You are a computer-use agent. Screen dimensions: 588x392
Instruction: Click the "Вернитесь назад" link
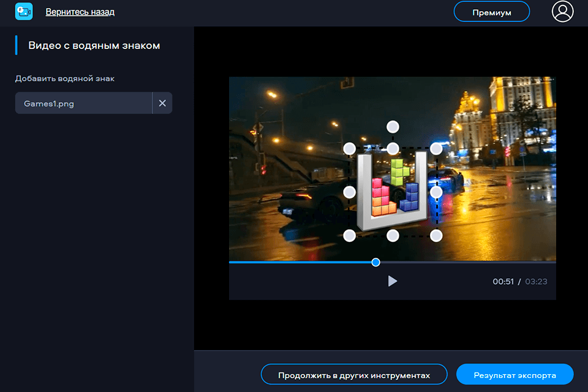pyautogui.click(x=80, y=12)
